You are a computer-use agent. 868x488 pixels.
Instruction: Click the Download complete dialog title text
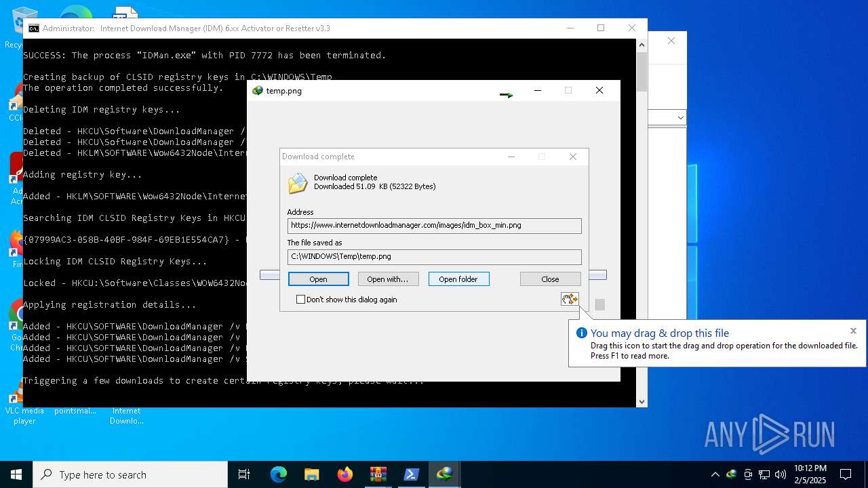(x=318, y=157)
